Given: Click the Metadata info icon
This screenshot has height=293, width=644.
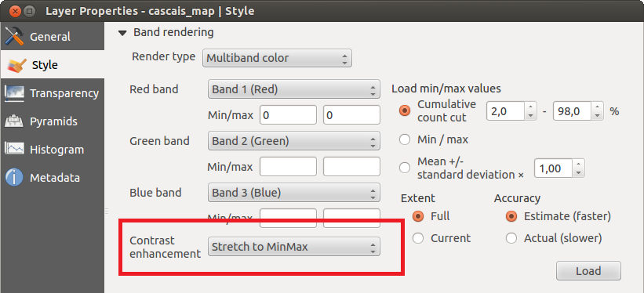Looking at the screenshot, I should click(x=14, y=178).
